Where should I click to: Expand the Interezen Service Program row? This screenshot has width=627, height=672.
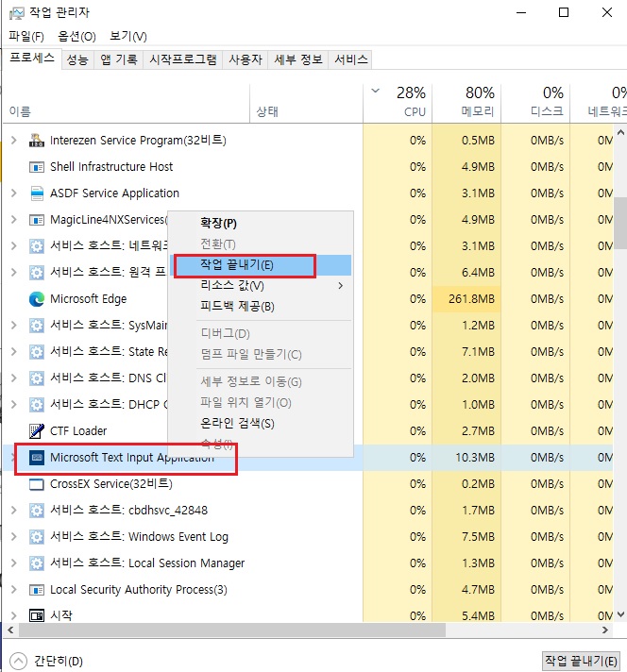pyautogui.click(x=14, y=140)
